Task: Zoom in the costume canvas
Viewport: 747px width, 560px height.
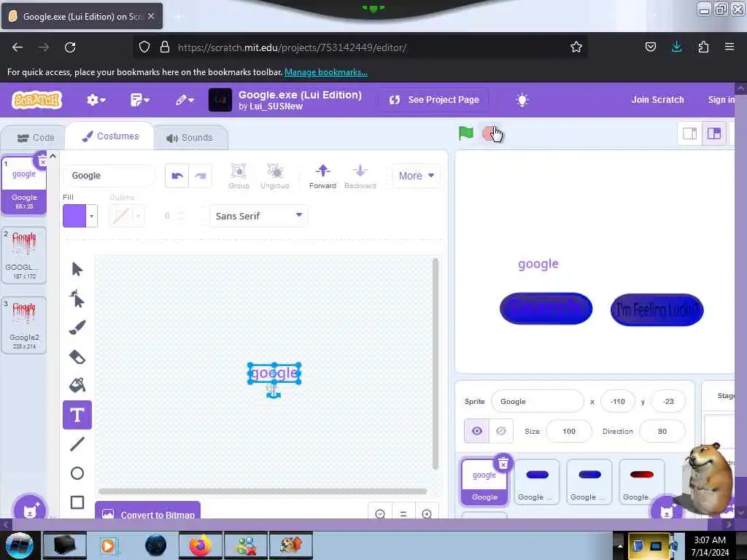Action: tap(426, 514)
